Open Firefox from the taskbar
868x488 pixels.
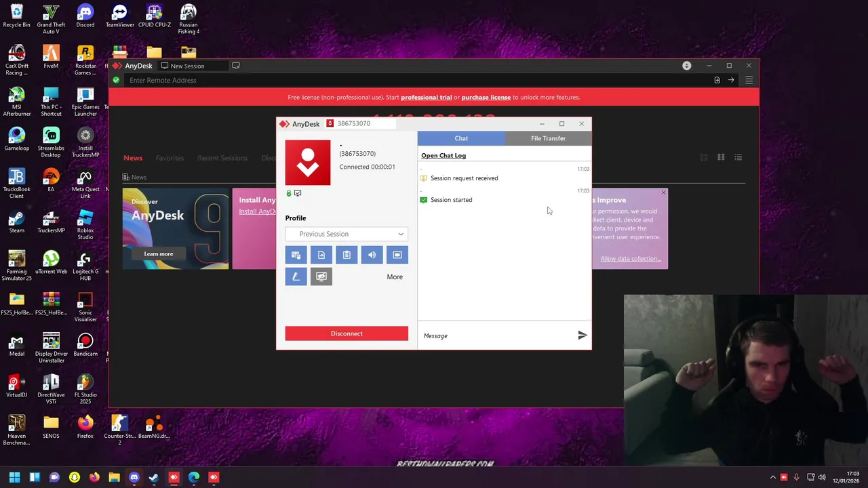pos(94,477)
